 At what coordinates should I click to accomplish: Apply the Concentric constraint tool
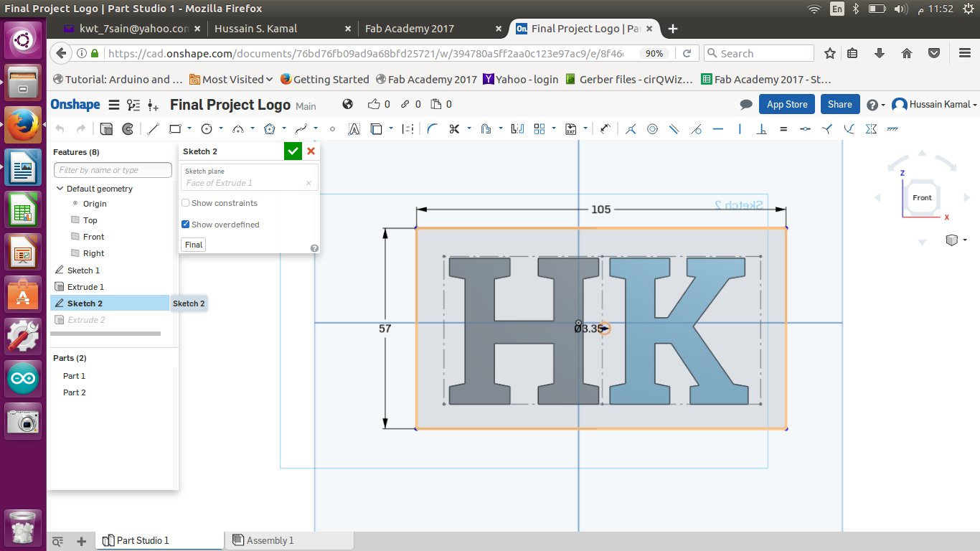point(652,129)
